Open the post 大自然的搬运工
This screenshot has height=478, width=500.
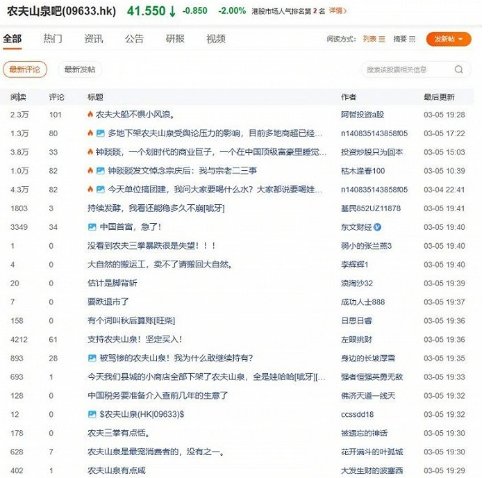(x=160, y=264)
